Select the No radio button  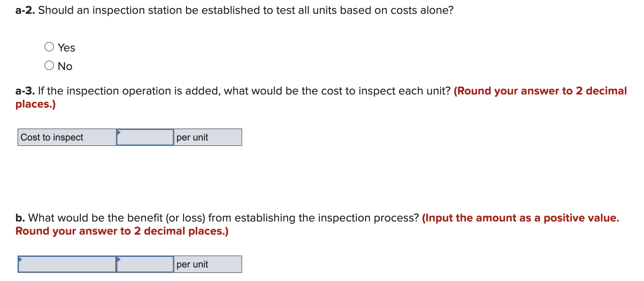click(x=50, y=65)
